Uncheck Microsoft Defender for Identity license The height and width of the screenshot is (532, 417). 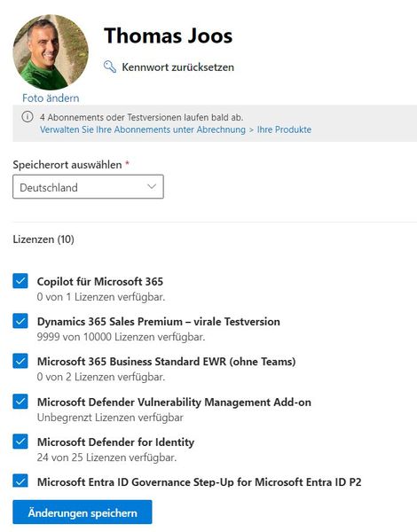coord(20,442)
